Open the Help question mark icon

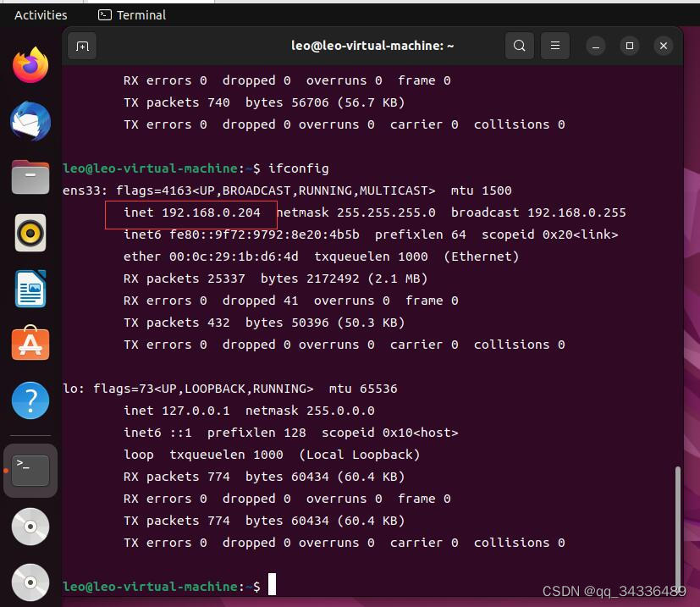coord(30,400)
